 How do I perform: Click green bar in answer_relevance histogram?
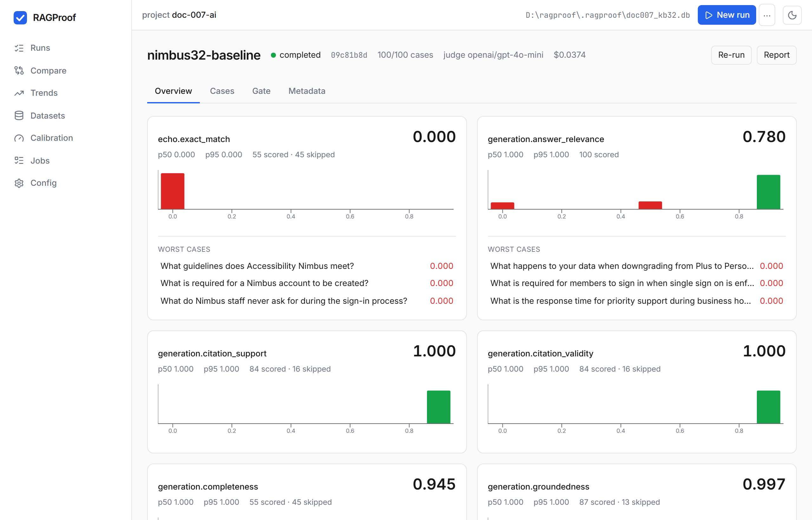click(768, 192)
